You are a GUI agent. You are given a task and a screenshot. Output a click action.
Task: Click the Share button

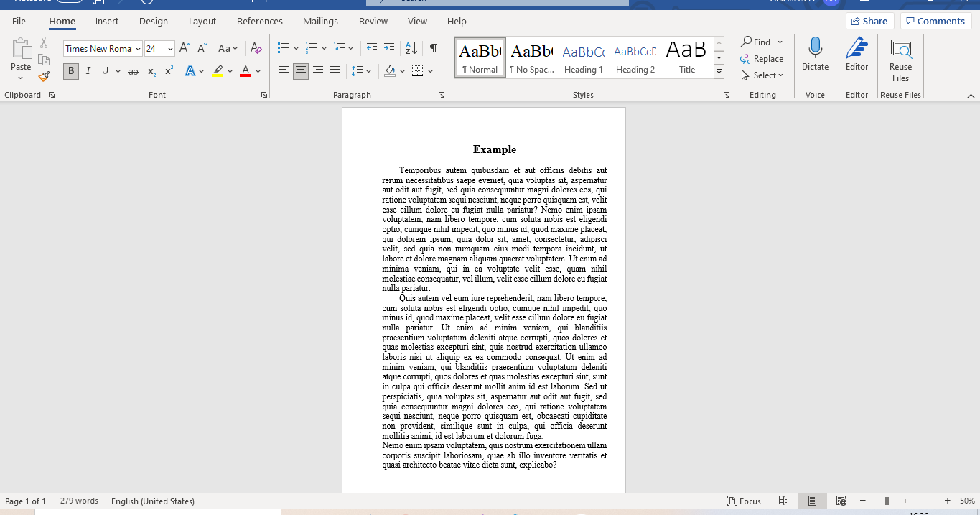pyautogui.click(x=869, y=21)
